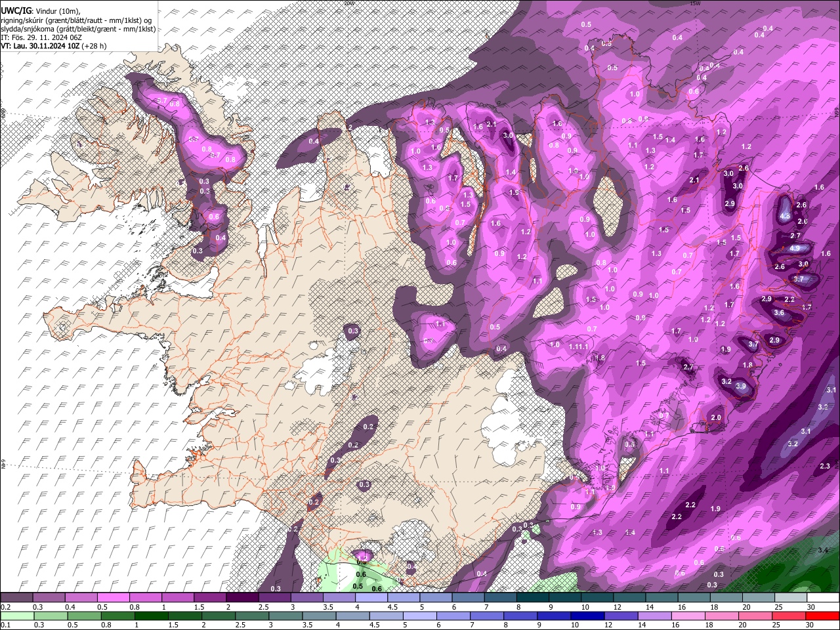This screenshot has width=840, height=630.
Task: Click the snow scale swatch between 20 and 25
Action: 759,598
